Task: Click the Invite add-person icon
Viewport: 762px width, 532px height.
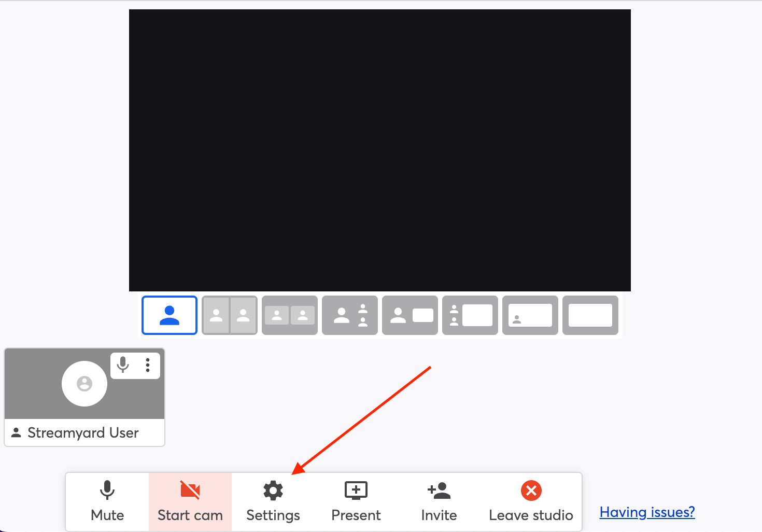Action: pos(439,490)
